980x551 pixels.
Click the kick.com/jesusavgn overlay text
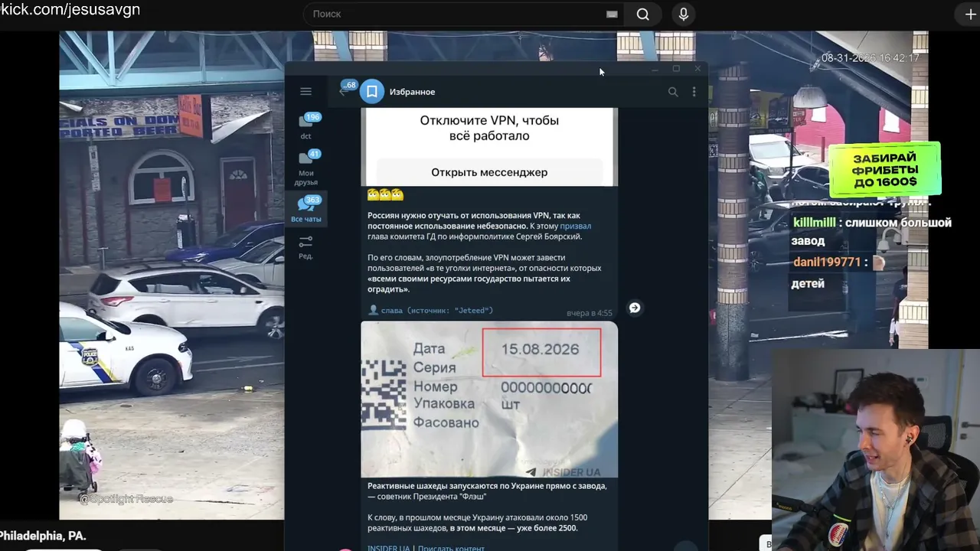pos(70,10)
